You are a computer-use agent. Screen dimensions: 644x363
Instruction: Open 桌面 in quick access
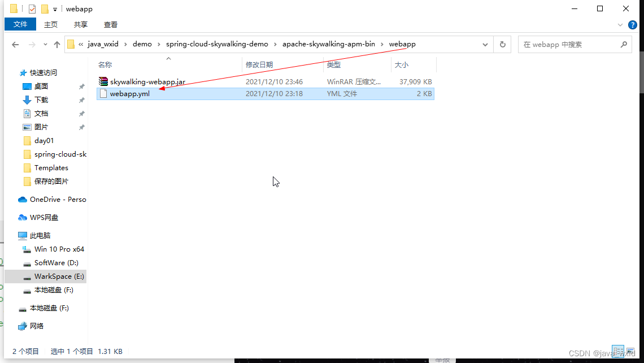click(x=41, y=87)
